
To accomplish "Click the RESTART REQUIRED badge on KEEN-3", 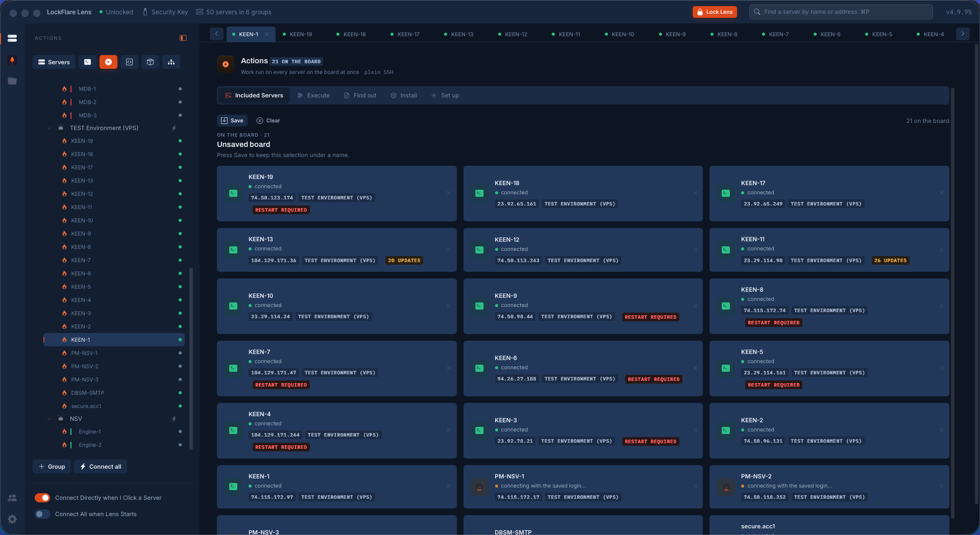I will (651, 442).
